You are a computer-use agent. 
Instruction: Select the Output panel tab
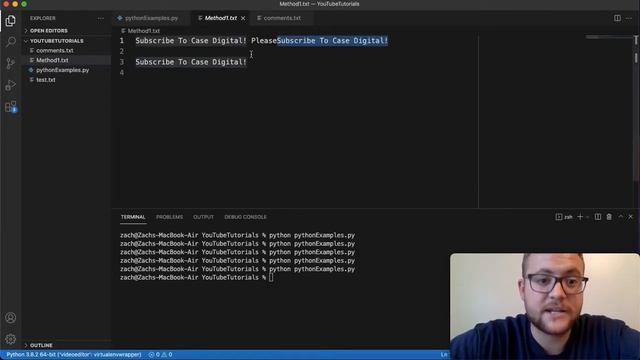pos(203,217)
